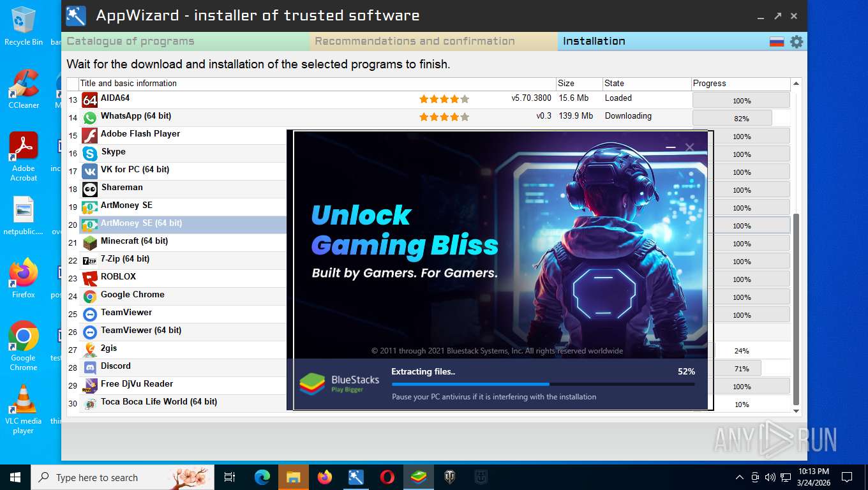
Task: Open Recycle Bin on desktop
Action: 24,26
